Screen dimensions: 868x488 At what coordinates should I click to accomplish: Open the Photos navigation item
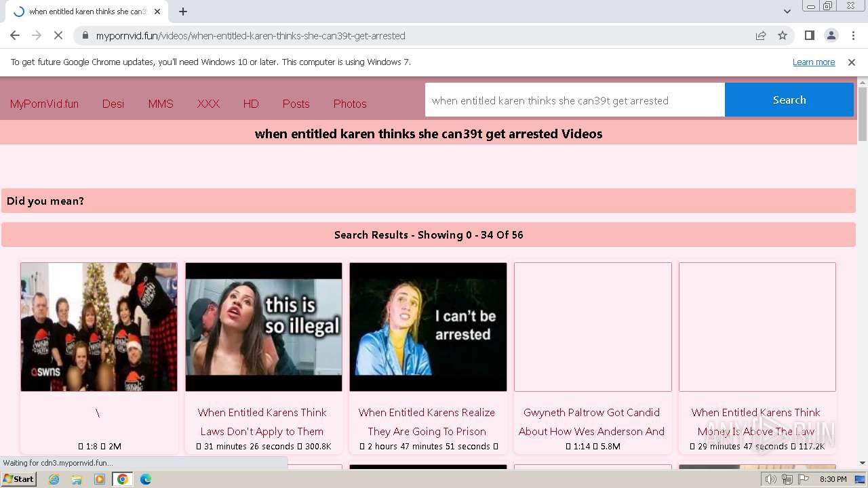[350, 104]
